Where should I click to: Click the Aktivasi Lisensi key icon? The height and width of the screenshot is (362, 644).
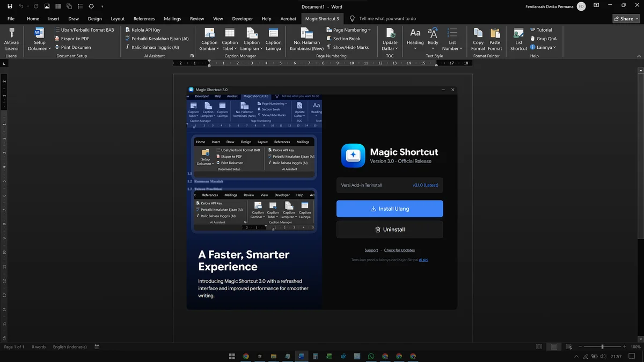[11, 32]
